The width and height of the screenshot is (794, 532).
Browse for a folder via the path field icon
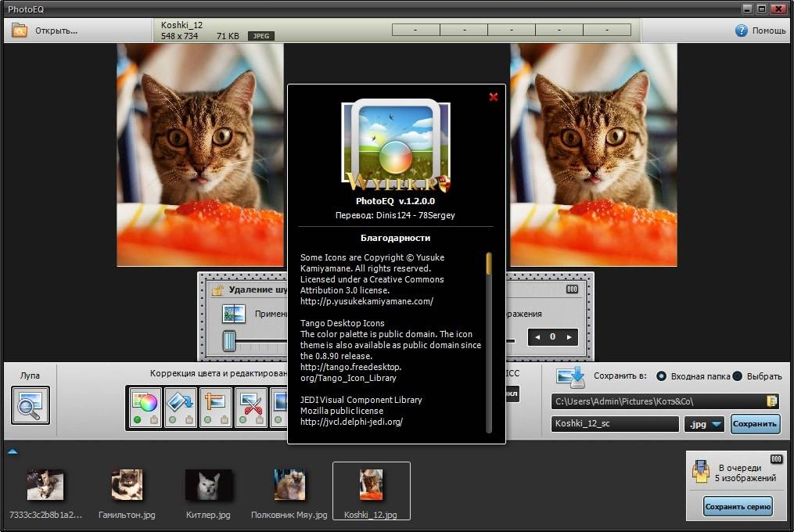click(x=772, y=401)
